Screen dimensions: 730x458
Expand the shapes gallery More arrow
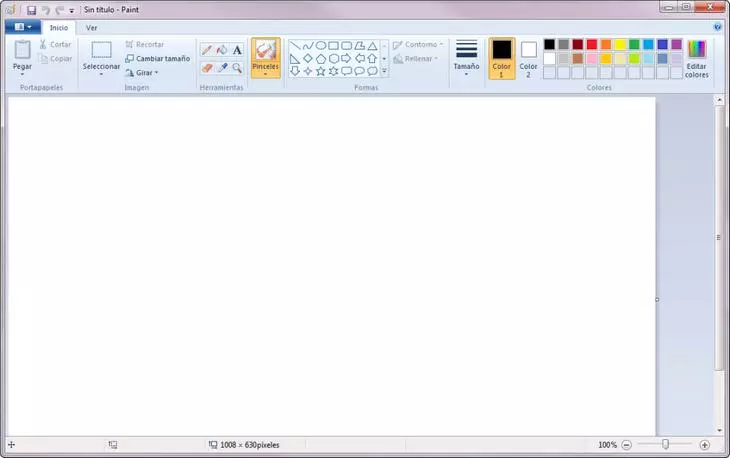tap(384, 71)
